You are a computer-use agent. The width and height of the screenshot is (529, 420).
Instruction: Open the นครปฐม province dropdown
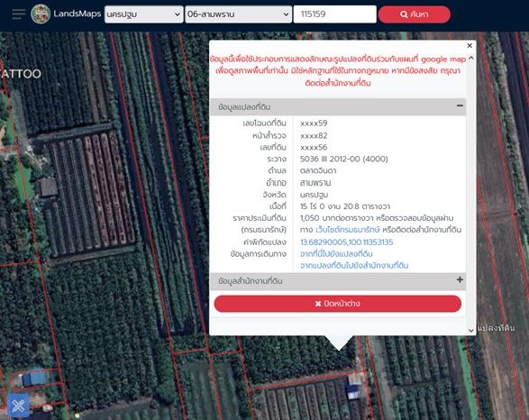pyautogui.click(x=143, y=14)
